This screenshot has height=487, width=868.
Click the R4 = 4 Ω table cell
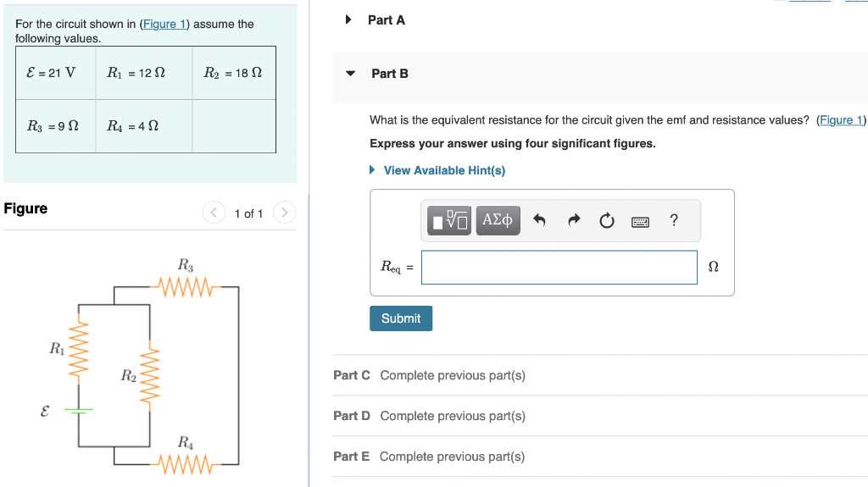point(144,126)
